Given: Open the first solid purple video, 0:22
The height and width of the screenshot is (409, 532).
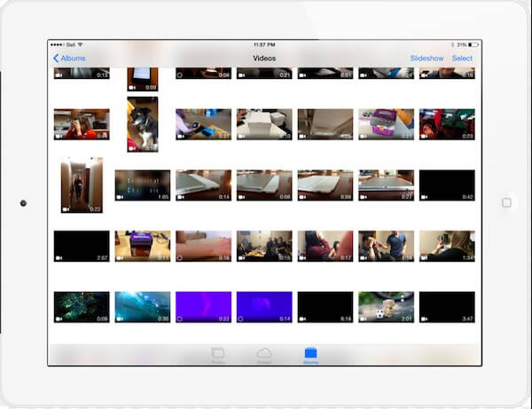Looking at the screenshot, I should (203, 306).
